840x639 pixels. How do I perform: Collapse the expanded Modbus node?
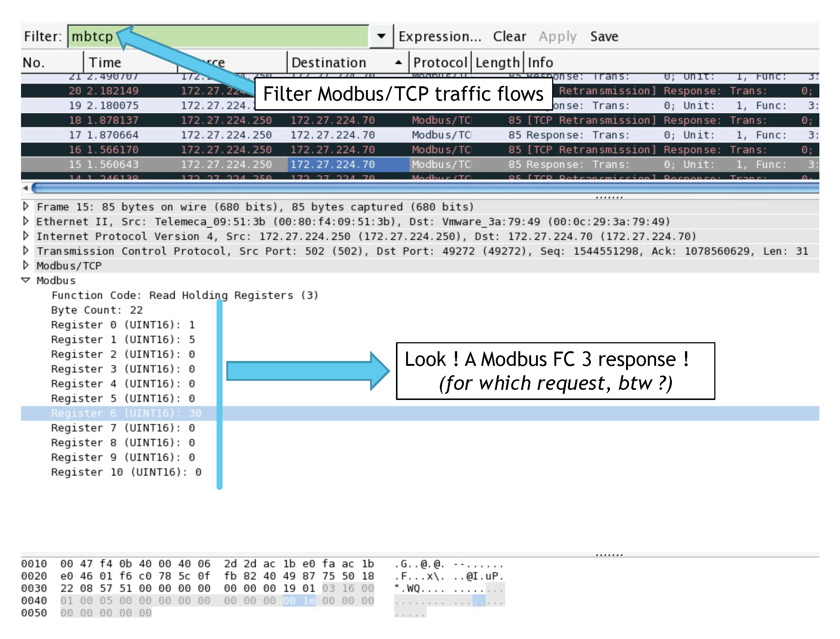[26, 280]
